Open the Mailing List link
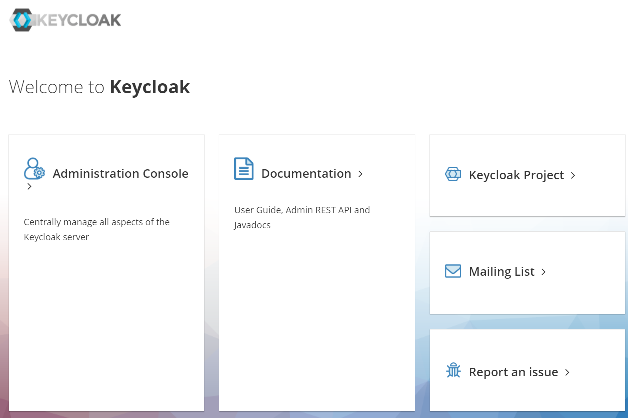The height and width of the screenshot is (418, 628). pyautogui.click(x=501, y=272)
